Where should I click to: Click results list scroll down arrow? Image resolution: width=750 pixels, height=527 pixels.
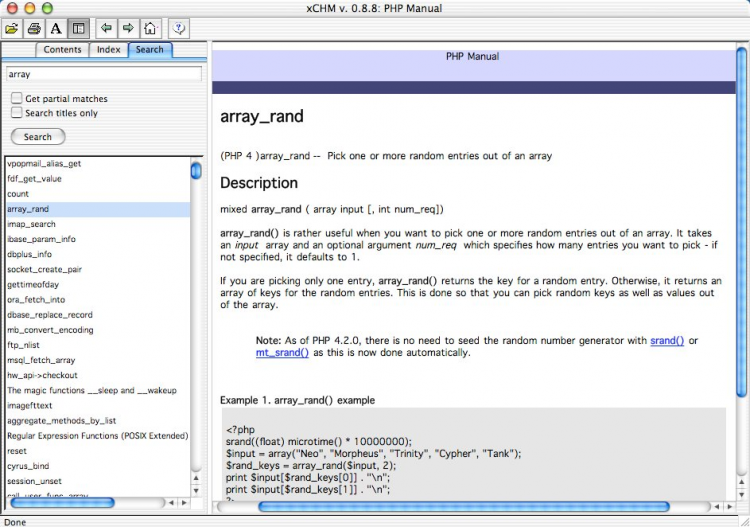(196, 491)
